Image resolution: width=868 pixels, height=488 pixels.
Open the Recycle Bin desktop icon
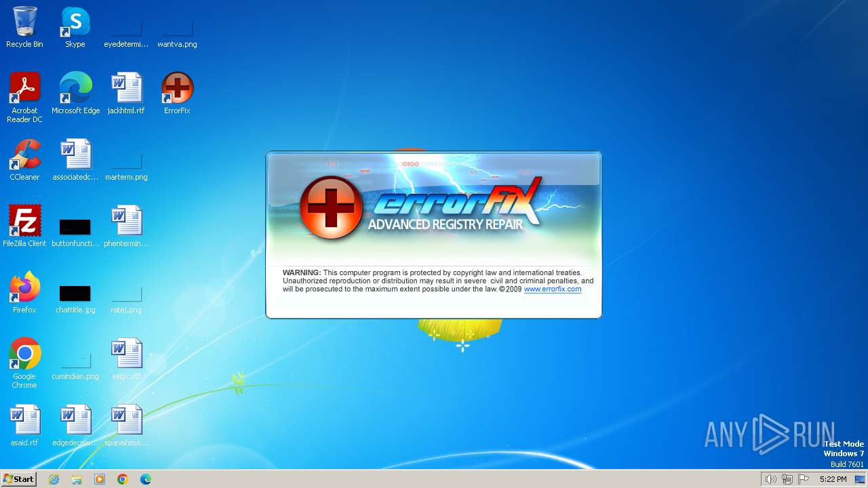point(24,27)
